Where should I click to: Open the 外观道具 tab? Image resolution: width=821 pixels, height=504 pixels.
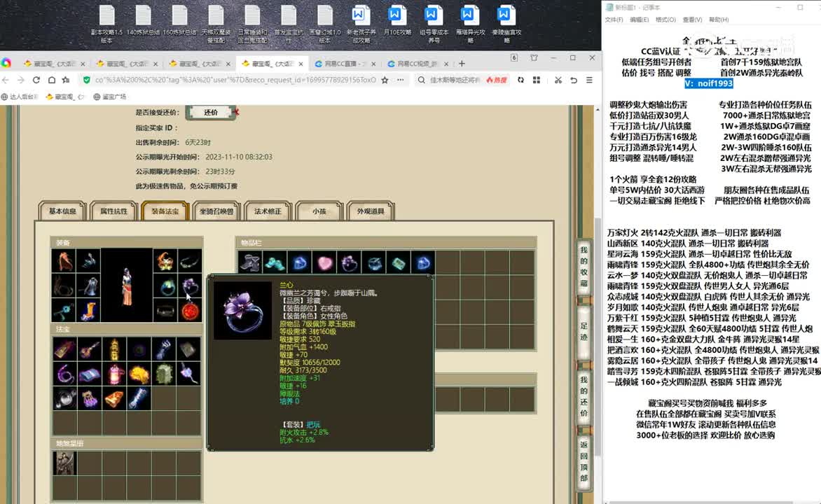[370, 211]
